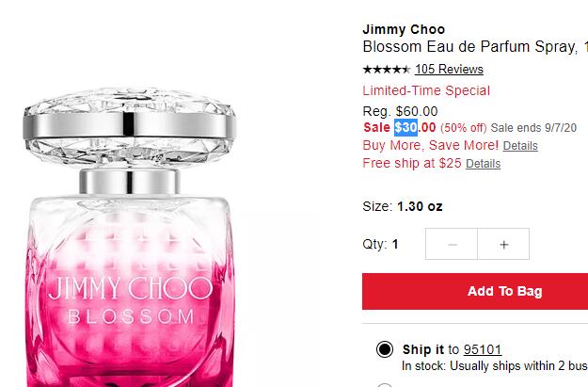The image size is (588, 387).
Task: Click the In stock shipping info text
Action: click(x=495, y=366)
